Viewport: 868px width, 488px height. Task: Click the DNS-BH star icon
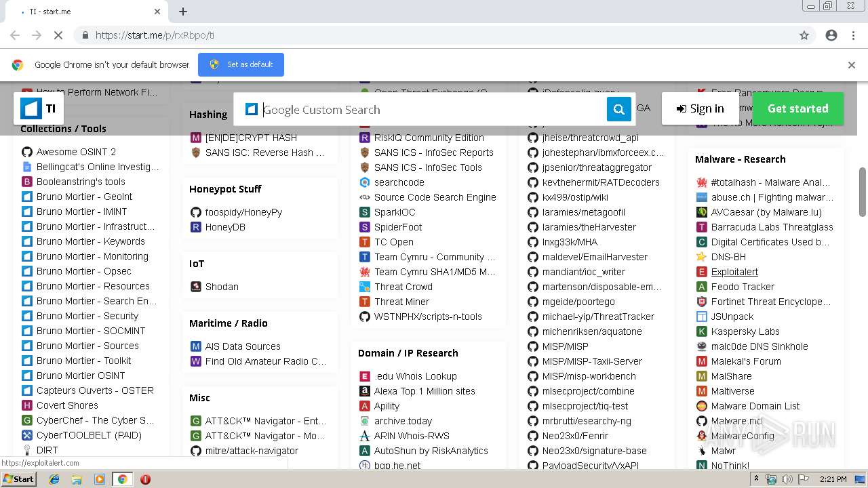[x=702, y=257]
